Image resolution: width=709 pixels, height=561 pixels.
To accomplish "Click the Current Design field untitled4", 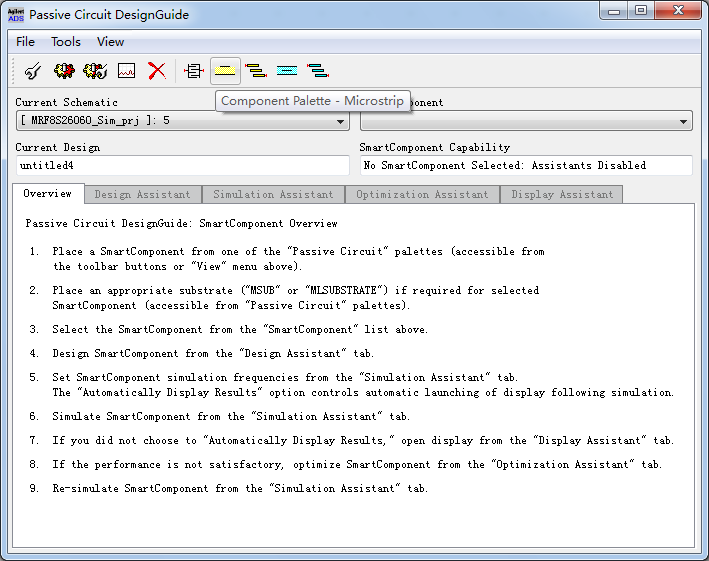I will (x=183, y=165).
